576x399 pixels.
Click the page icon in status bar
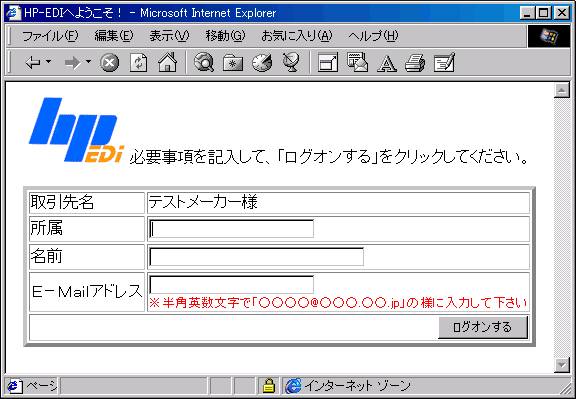(x=15, y=386)
